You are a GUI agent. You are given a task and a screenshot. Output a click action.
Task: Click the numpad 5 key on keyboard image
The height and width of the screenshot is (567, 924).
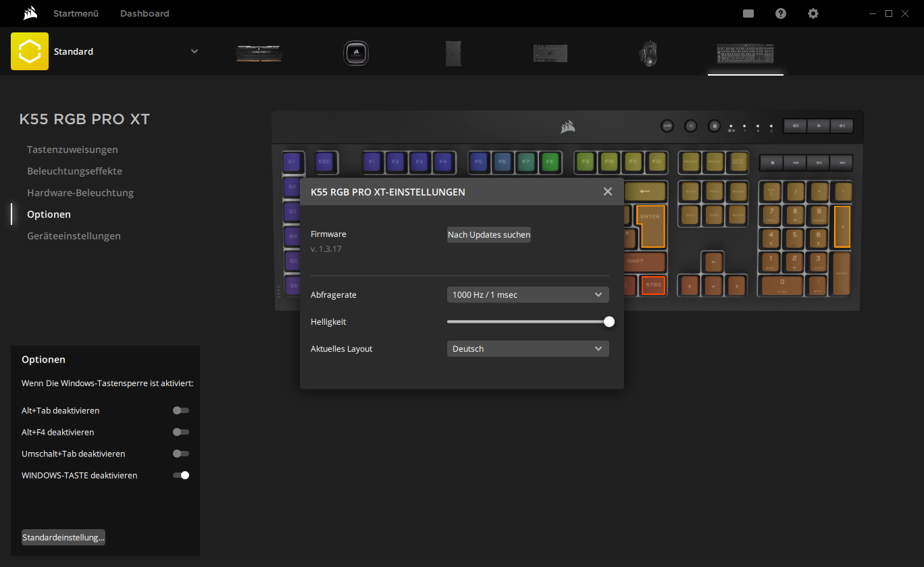794,238
